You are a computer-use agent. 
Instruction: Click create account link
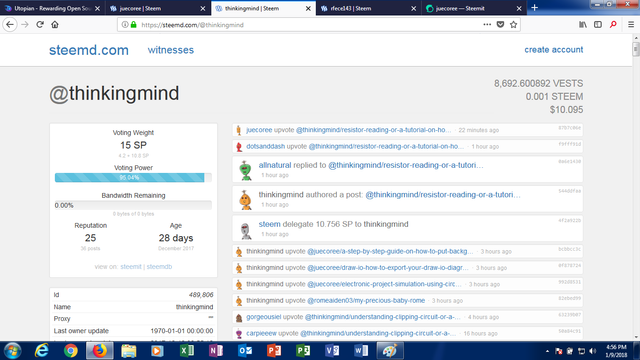point(553,49)
